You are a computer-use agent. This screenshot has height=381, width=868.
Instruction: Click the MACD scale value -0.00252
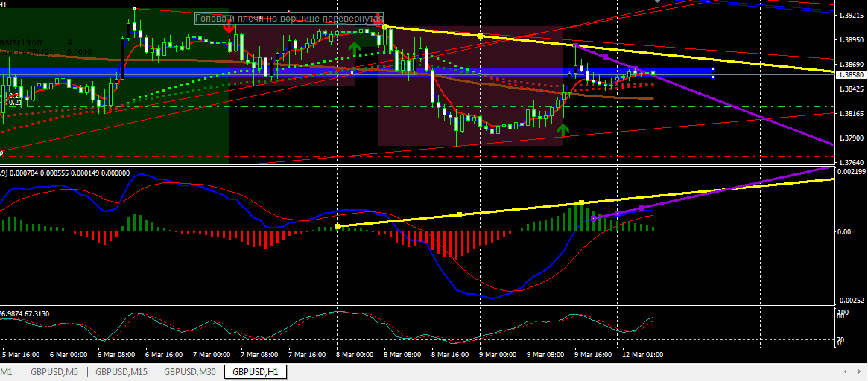852,301
